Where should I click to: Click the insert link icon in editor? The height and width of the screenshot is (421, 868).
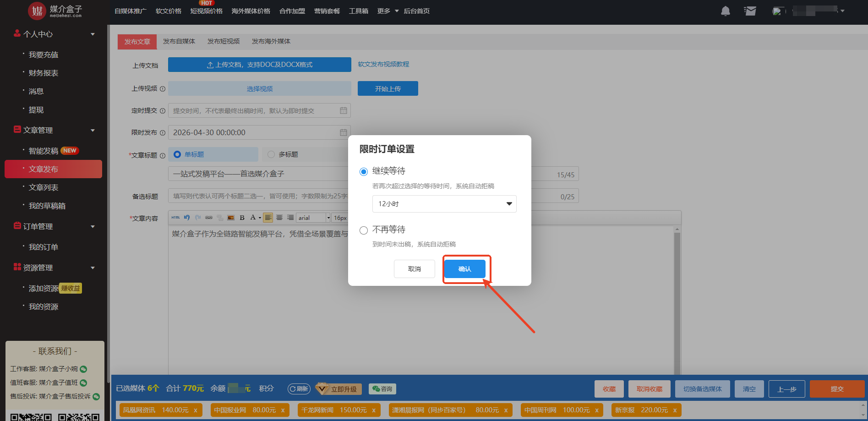tap(209, 218)
